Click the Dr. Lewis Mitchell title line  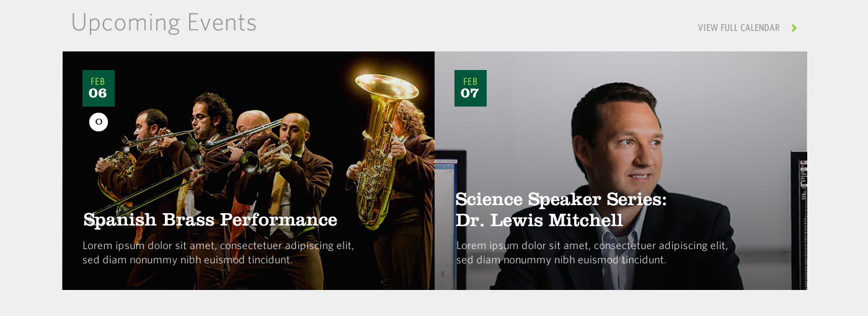pyautogui.click(x=539, y=220)
